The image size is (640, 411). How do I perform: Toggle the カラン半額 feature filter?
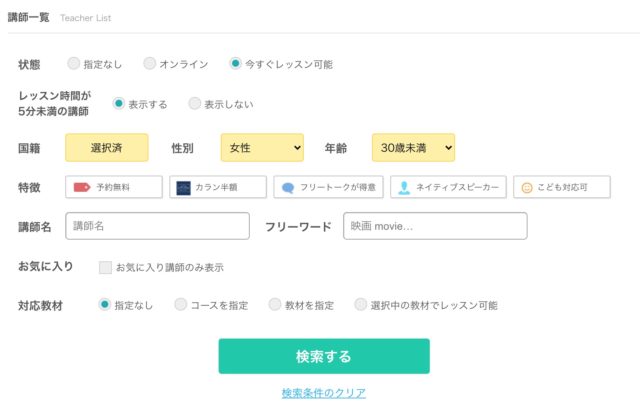[x=218, y=187]
